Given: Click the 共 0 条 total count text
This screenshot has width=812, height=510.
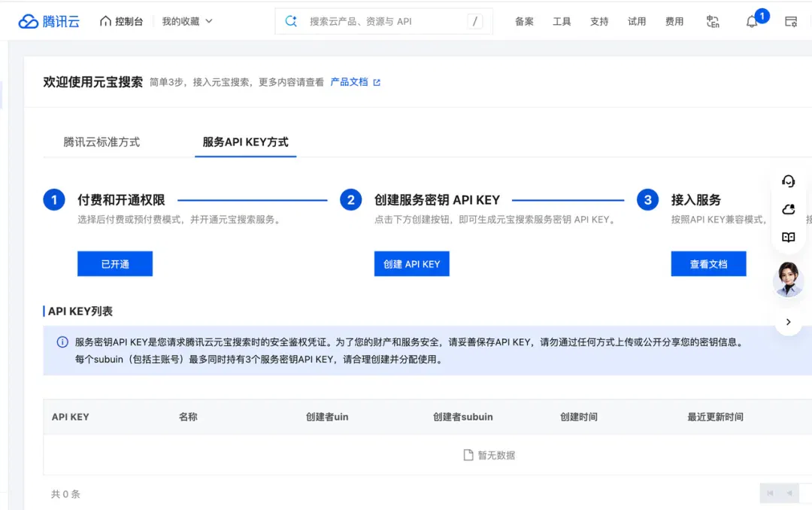Looking at the screenshot, I should tap(65, 494).
